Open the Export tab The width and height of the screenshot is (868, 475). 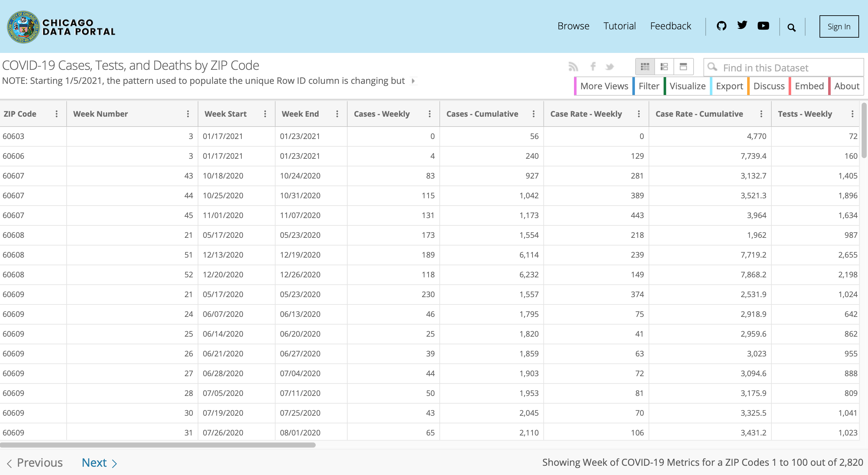[x=729, y=86]
